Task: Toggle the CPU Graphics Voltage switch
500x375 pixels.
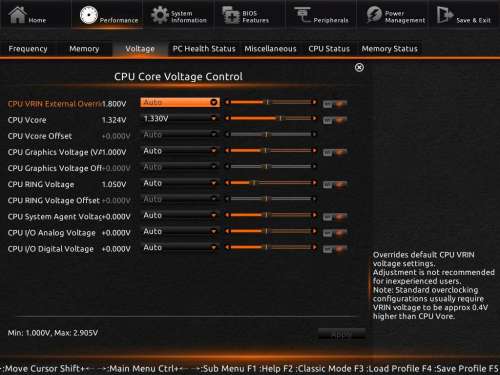Action: (x=335, y=153)
